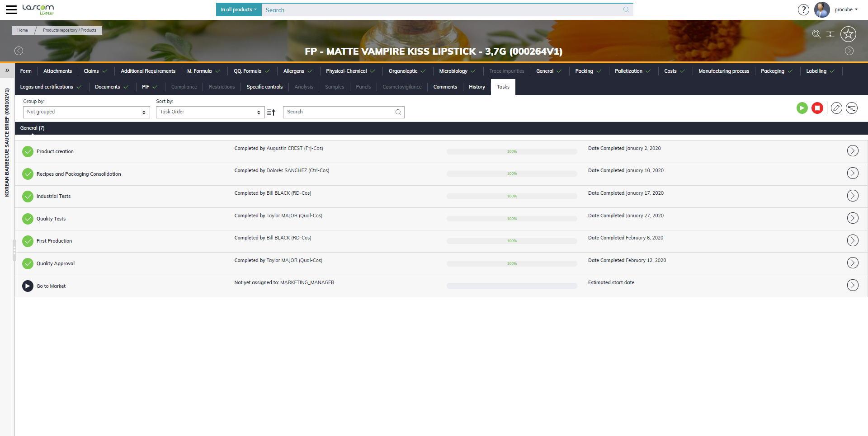
Task: Click the Quality Tests progress bar
Action: tap(511, 218)
